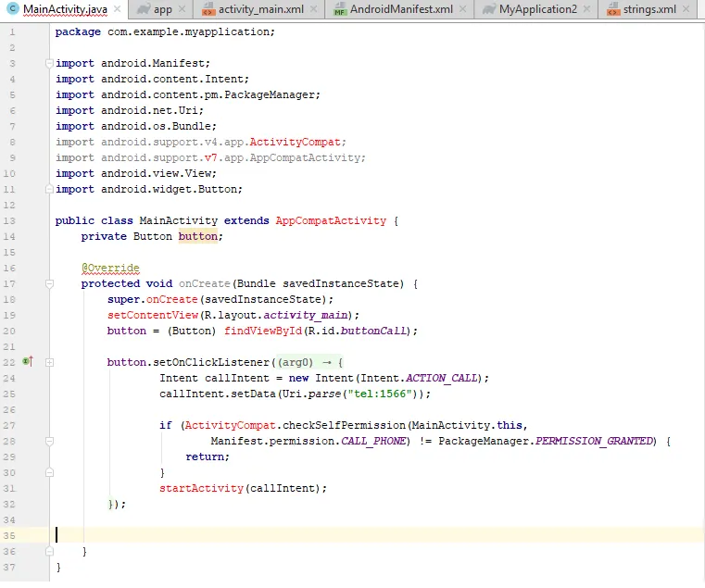
Task: Collapse the onCreate method at line 17
Action: click(49, 283)
